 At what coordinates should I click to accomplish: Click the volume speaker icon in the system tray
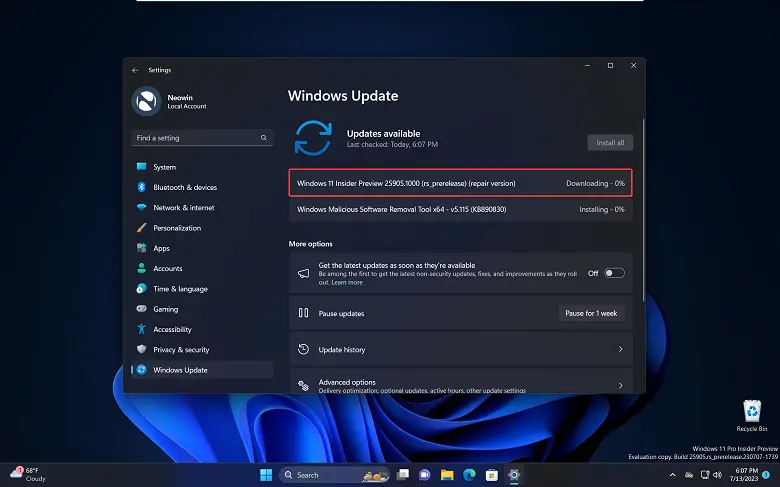[717, 475]
